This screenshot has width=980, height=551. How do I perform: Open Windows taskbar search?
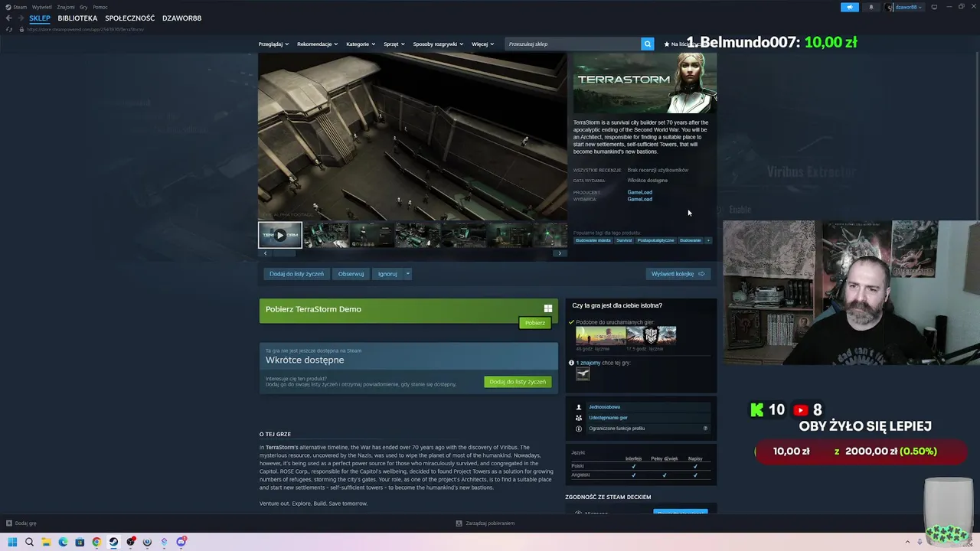(x=29, y=542)
